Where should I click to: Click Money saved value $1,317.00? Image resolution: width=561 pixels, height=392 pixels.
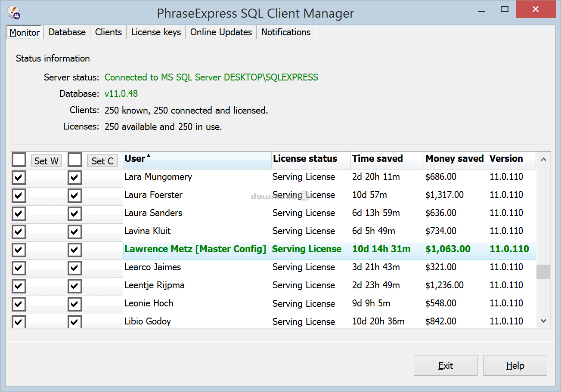coord(445,195)
